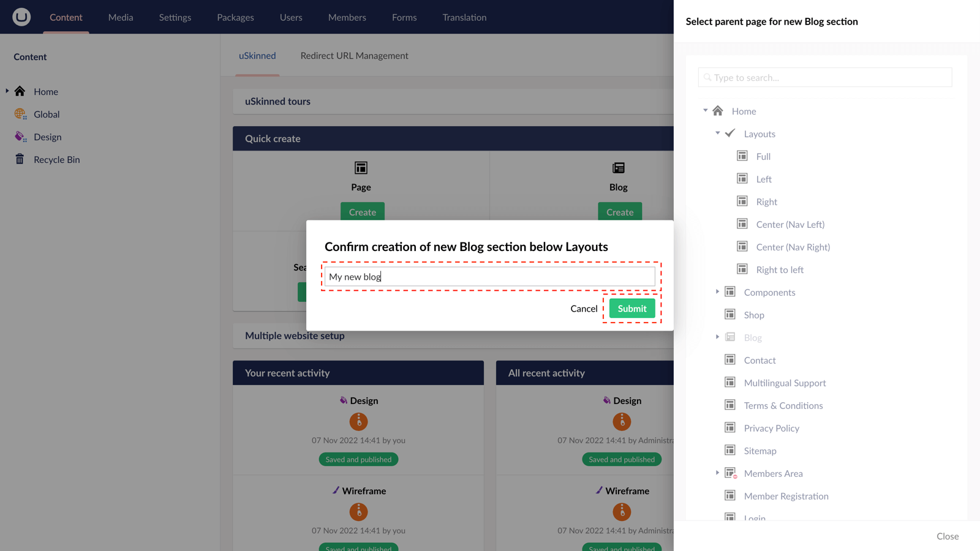Click the Sitemap document icon
Image resolution: width=980 pixels, height=551 pixels.
[729, 451]
